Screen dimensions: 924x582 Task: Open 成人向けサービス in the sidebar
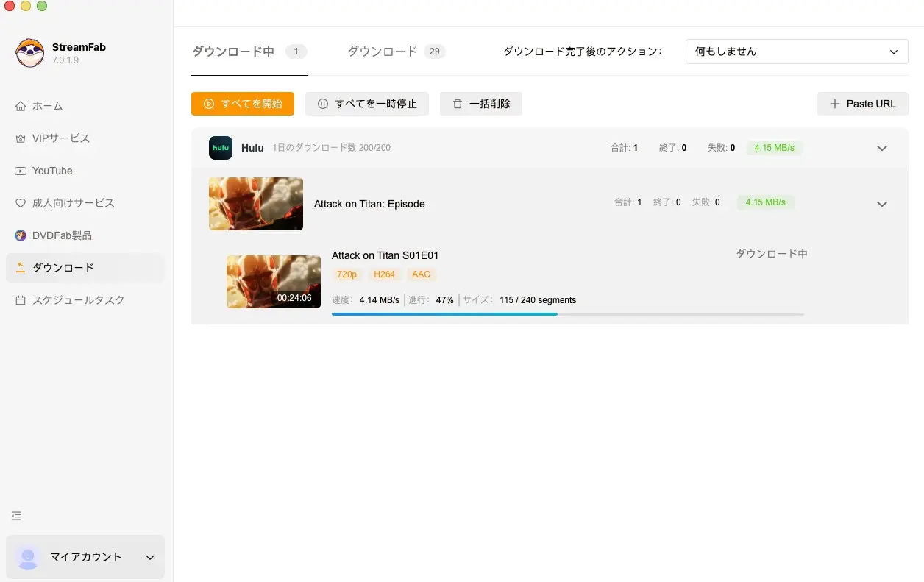pyautogui.click(x=85, y=203)
